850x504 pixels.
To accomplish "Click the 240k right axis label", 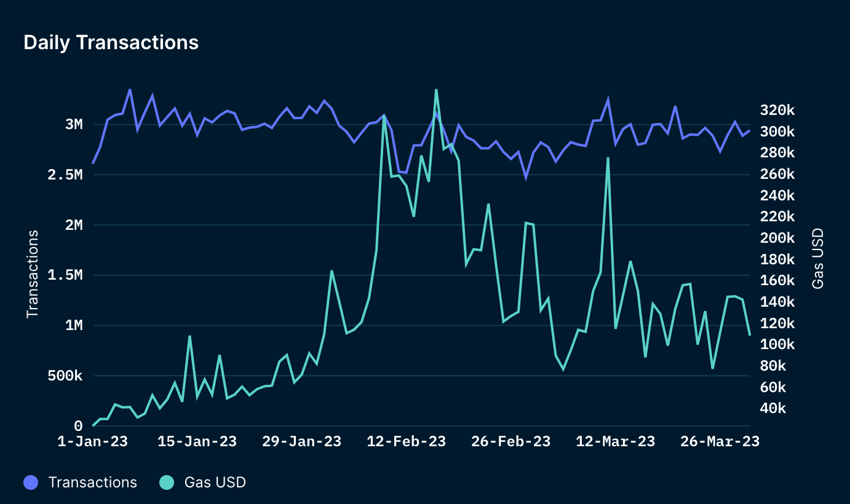I will click(x=778, y=195).
